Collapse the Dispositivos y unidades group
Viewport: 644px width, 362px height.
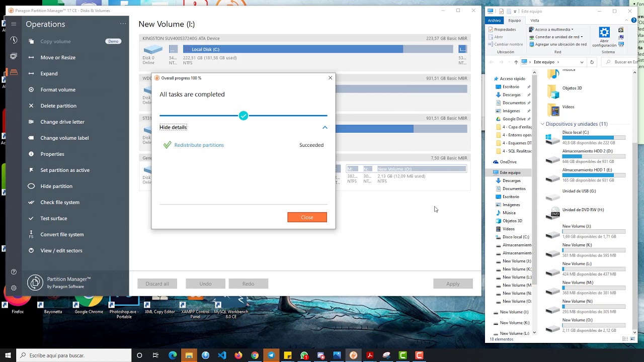[x=542, y=124]
